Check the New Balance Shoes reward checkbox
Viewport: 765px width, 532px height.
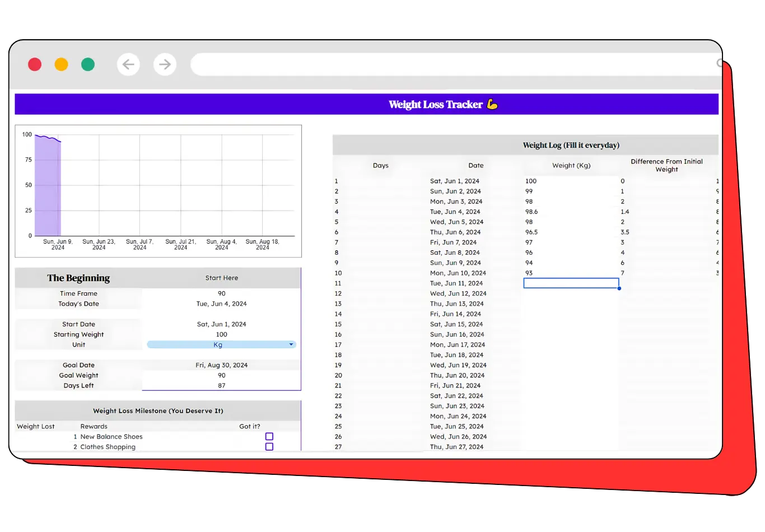point(269,437)
